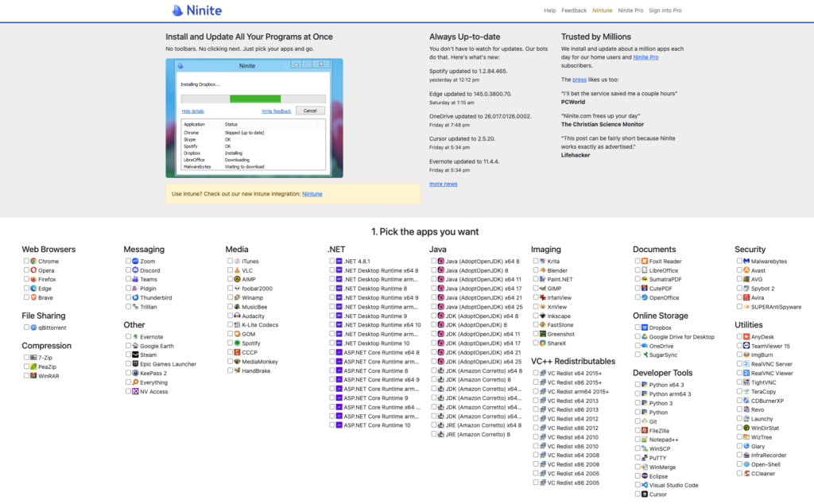Click the Python x64 3 label

tap(666, 385)
